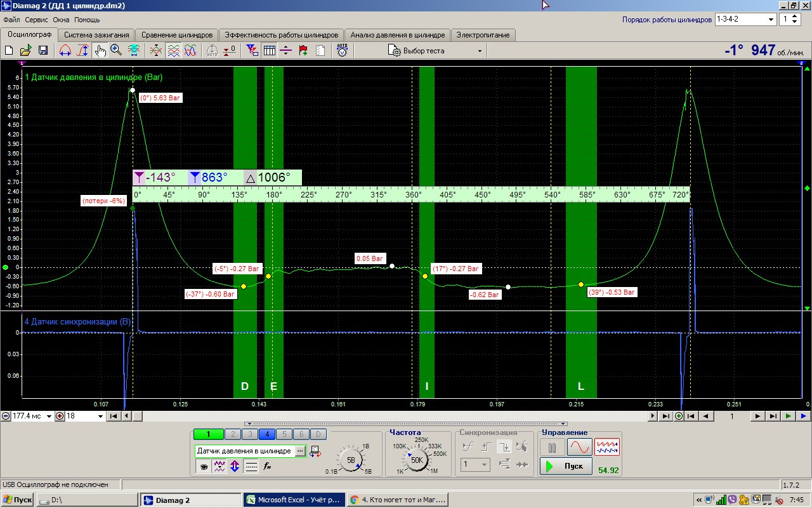
Task: Click the minus zoom-out icon beside 177.4 мс
Action: (x=6, y=416)
